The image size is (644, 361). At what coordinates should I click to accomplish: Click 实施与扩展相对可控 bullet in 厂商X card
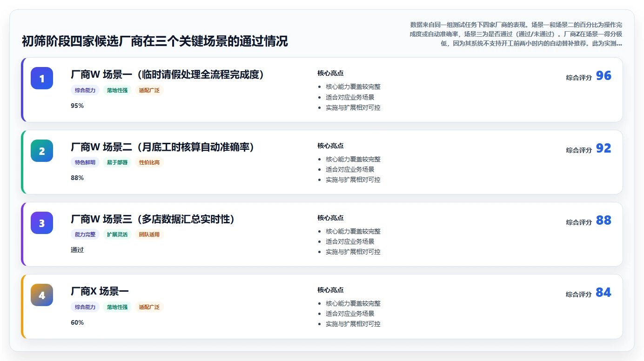point(353,324)
